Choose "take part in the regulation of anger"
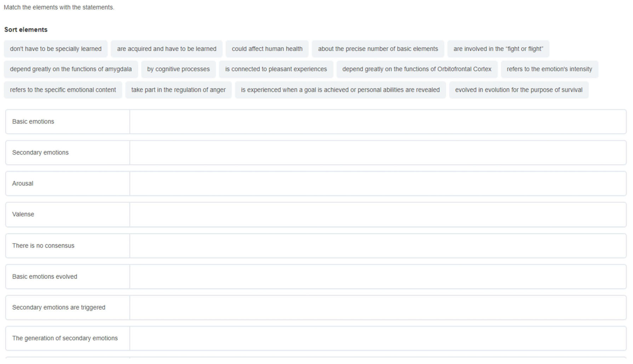633x364 pixels. coord(178,90)
